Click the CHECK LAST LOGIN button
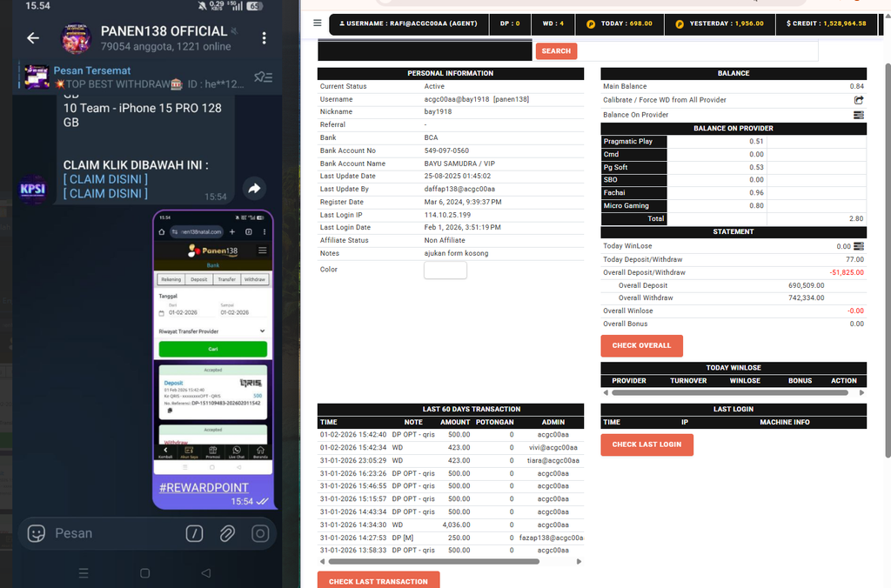Screen dimensions: 891x588 point(646,444)
